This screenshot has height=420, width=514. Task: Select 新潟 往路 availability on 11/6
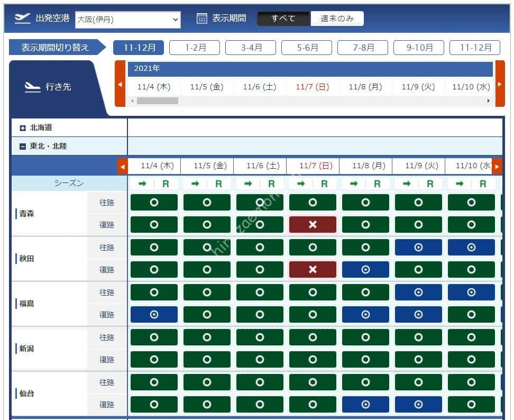click(260, 337)
